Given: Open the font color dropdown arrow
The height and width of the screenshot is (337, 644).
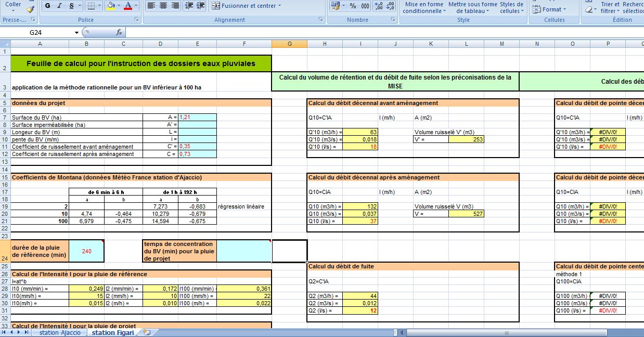Looking at the screenshot, I should tap(136, 6).
